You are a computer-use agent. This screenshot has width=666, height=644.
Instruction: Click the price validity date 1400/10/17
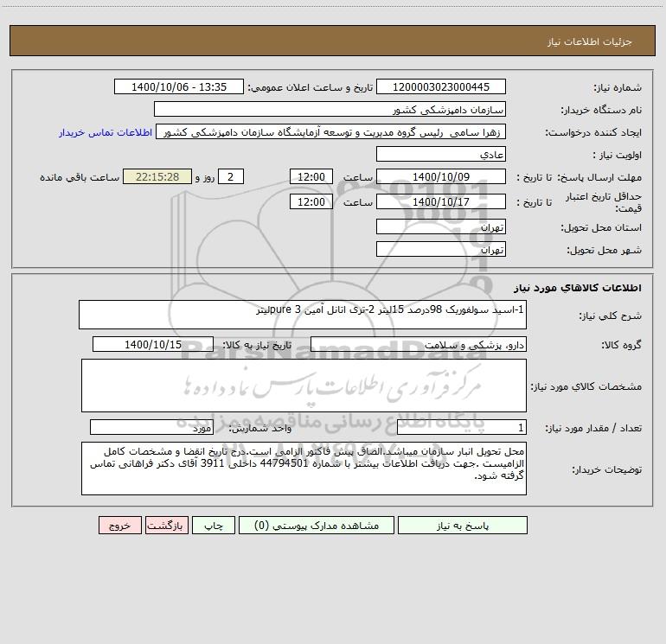coord(441,201)
